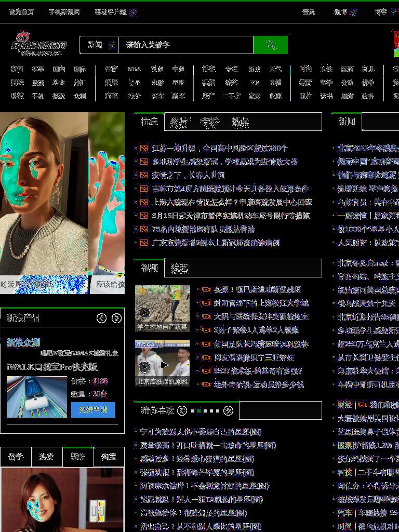Select the fourth carousel dot in 猜你喜欢

[211, 411]
